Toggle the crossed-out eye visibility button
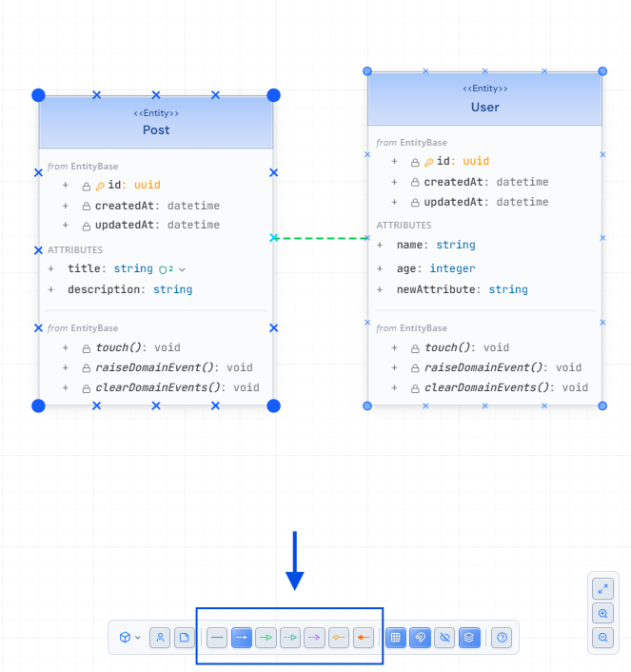Image resolution: width=631 pixels, height=672 pixels. click(x=444, y=638)
